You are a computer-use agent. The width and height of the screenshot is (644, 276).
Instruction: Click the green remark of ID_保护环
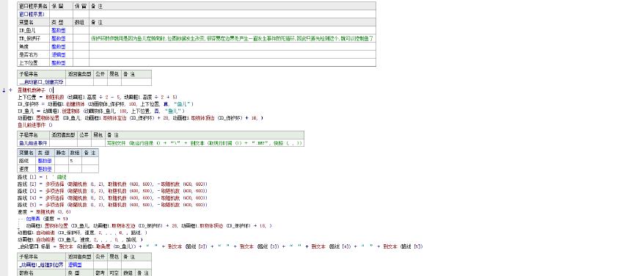point(232,38)
